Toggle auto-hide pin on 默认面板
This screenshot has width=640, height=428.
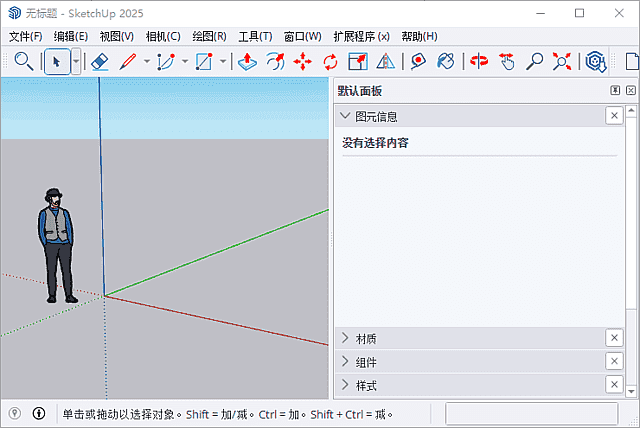click(x=615, y=90)
